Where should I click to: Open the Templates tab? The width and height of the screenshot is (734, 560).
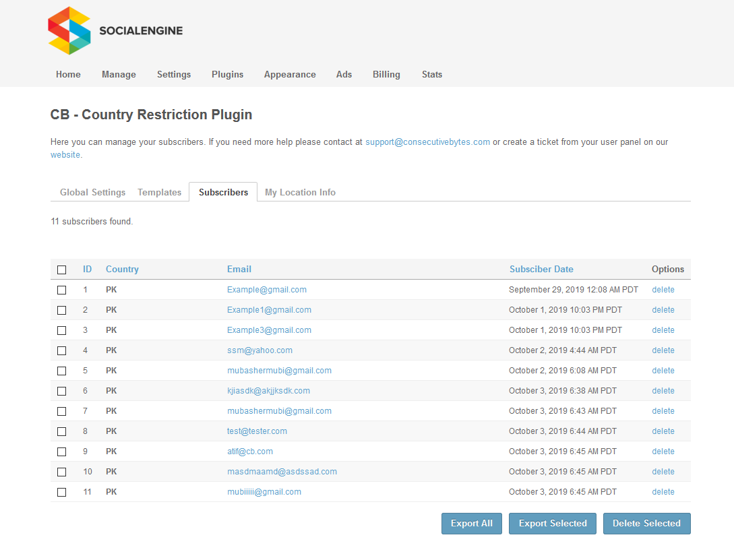[160, 193]
